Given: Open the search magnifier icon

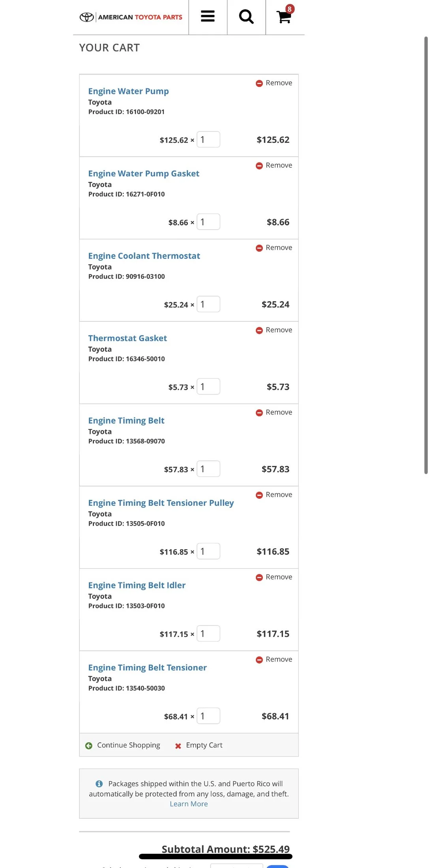Looking at the screenshot, I should pos(246,17).
